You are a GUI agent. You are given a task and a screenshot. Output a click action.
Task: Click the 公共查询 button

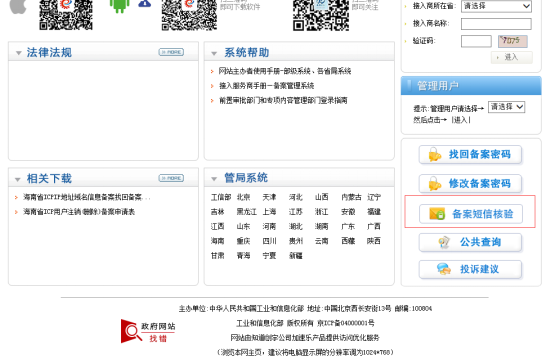tap(470, 243)
